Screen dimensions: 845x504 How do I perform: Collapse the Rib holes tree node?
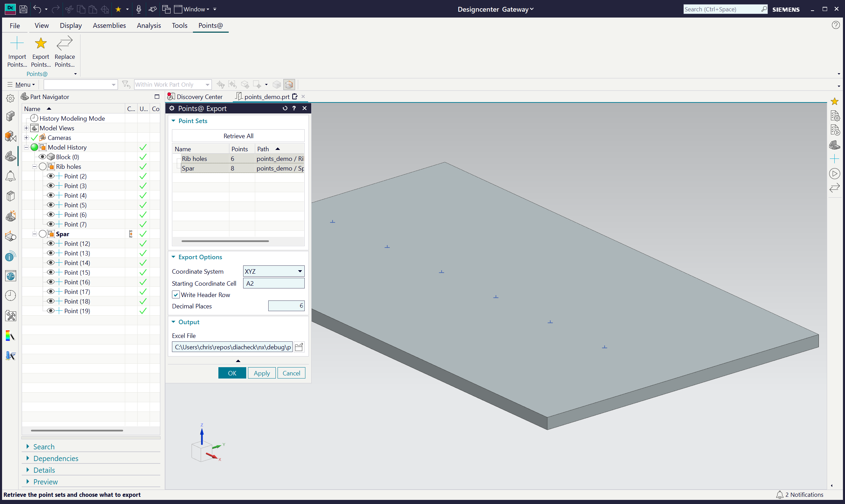pyautogui.click(x=34, y=166)
